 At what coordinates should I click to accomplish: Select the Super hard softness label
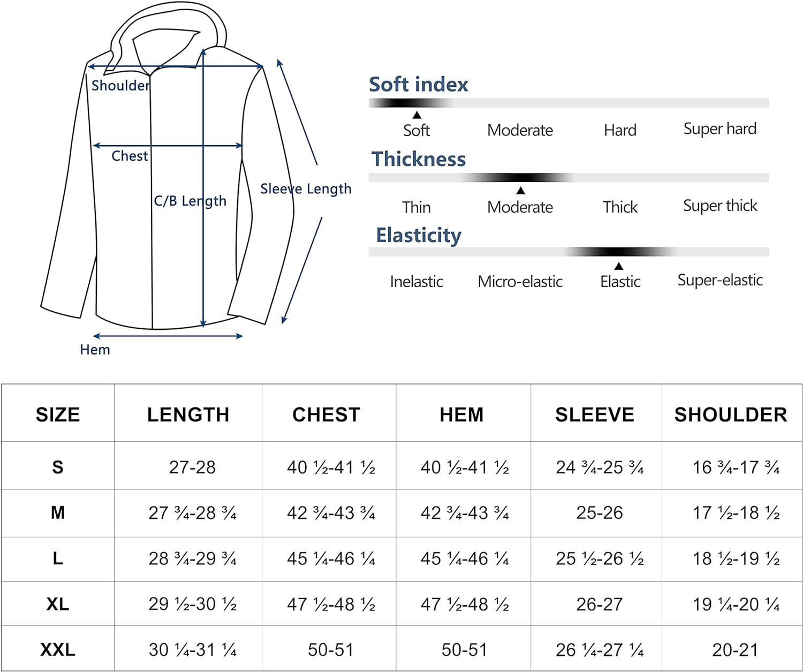pyautogui.click(x=720, y=129)
